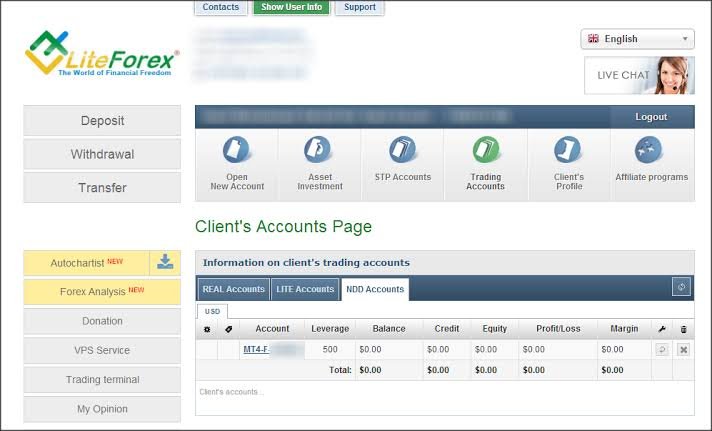Click the Account column header

click(x=272, y=329)
